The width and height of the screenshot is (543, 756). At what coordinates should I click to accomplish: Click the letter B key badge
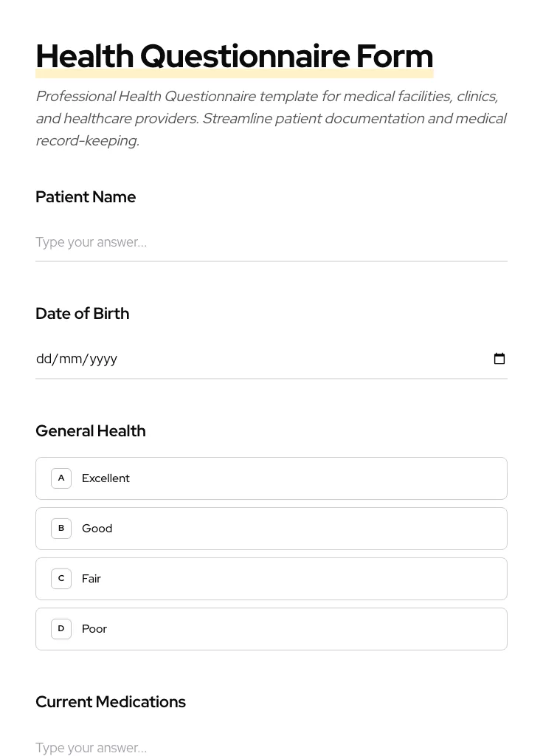(x=61, y=528)
